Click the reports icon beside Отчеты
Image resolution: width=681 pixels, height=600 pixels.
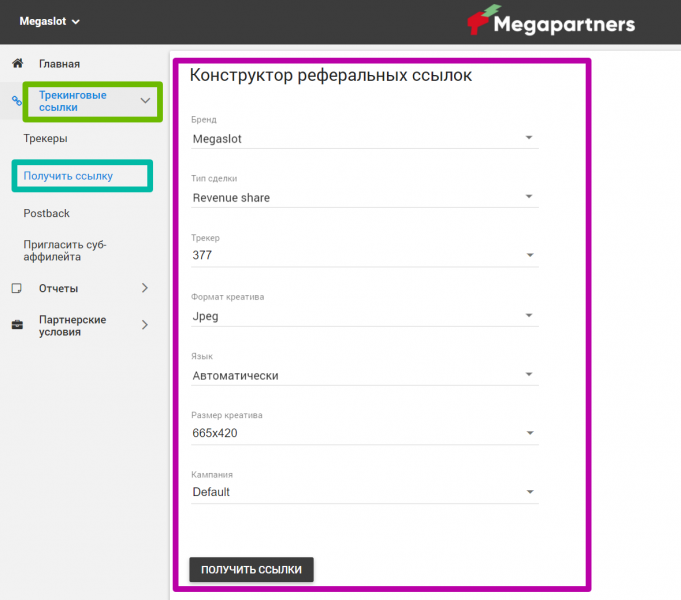click(x=17, y=288)
